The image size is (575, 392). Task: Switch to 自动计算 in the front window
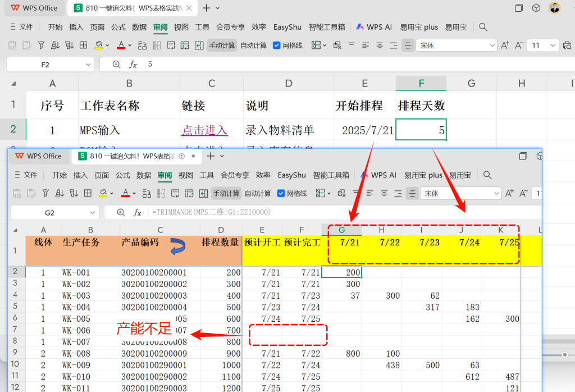pyautogui.click(x=258, y=193)
